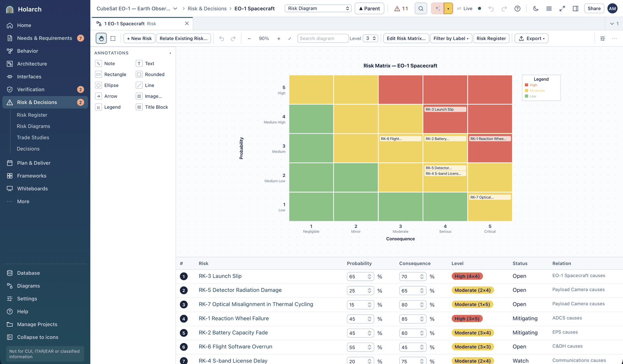
Task: Open the Export dropdown menu
Action: (x=531, y=38)
